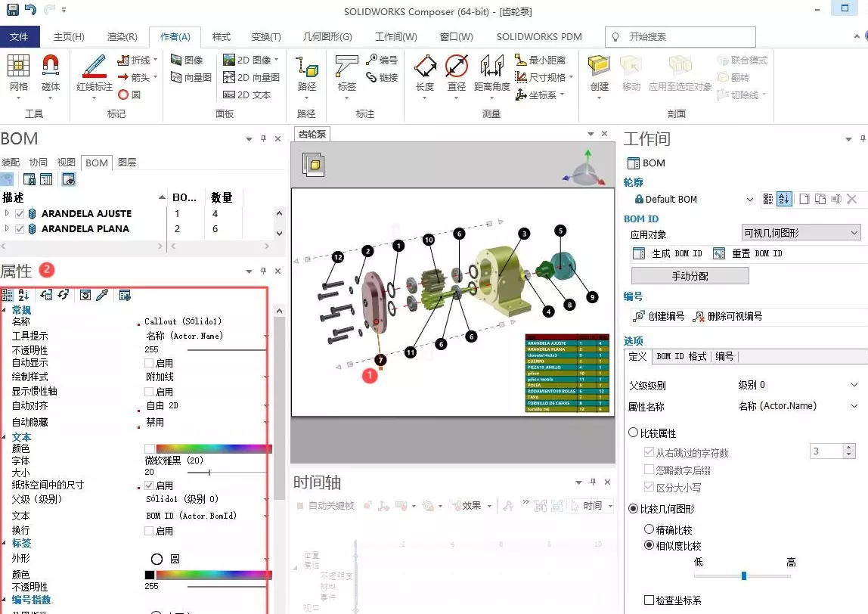Screen dimensions: 868x614
Task: Select the 精确比较 radio button
Action: 649,529
